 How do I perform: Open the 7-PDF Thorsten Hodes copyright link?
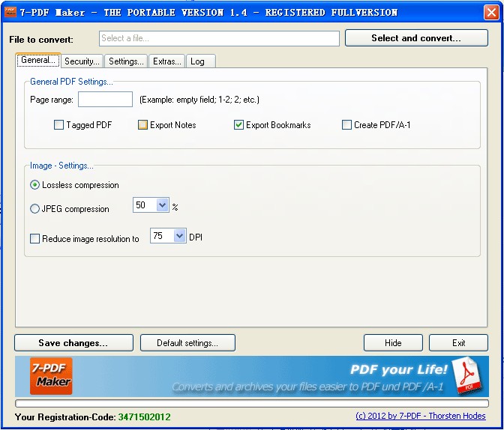coord(421,416)
